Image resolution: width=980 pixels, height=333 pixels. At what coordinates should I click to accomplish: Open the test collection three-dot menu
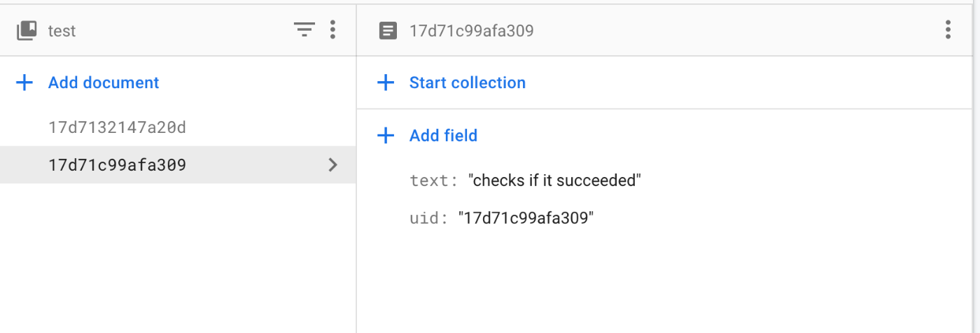(332, 30)
